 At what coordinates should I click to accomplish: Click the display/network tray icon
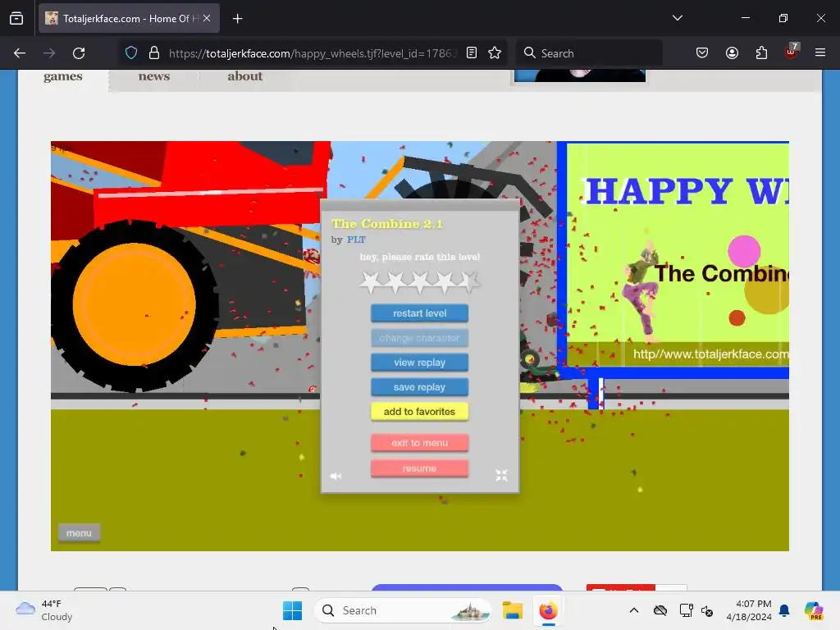(686, 610)
